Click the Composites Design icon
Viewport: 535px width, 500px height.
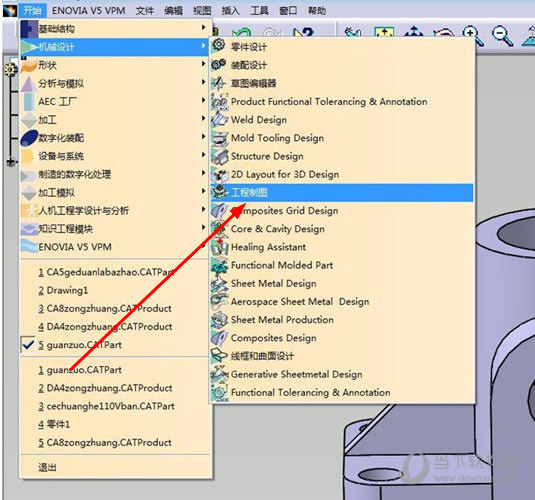(219, 338)
